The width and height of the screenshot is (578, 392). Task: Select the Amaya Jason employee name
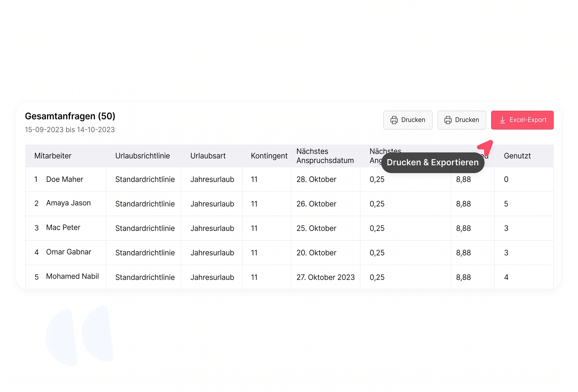pyautogui.click(x=68, y=203)
